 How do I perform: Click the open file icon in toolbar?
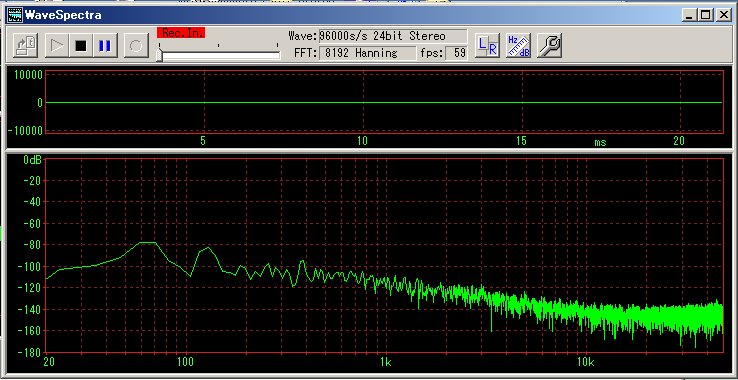(25, 46)
